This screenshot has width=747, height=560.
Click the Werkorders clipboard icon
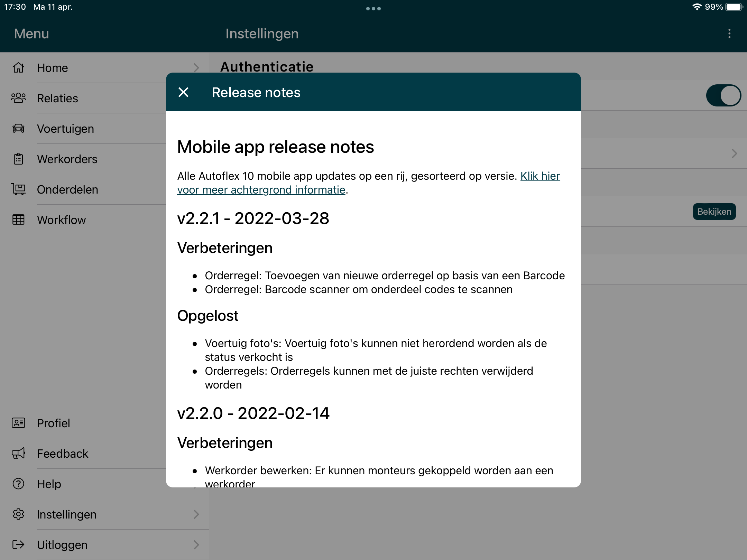tap(18, 159)
